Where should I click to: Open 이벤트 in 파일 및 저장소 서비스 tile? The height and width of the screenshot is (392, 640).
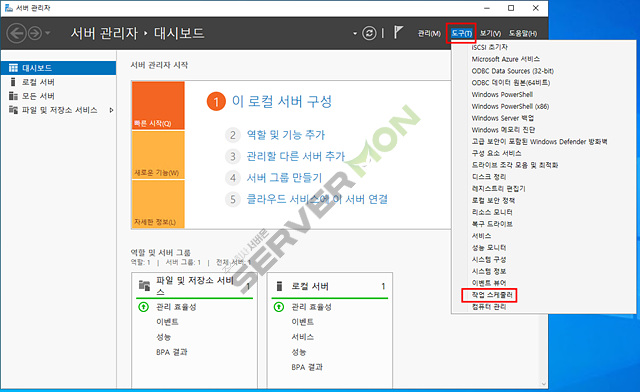[x=167, y=322]
